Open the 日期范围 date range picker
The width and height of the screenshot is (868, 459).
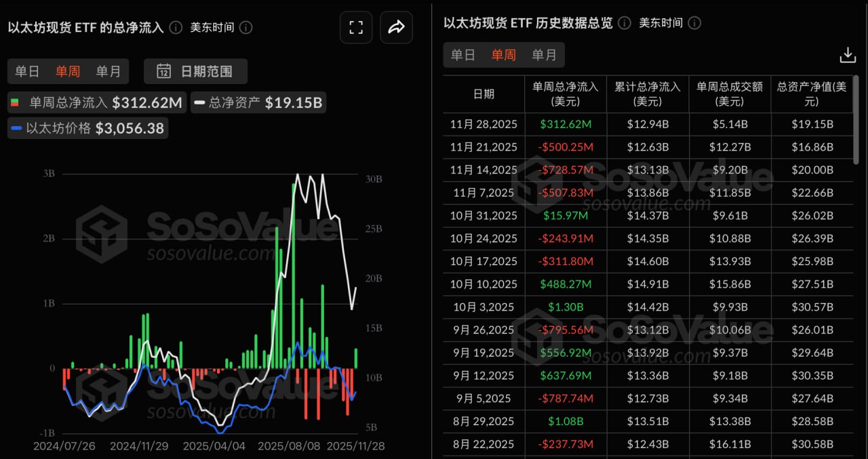[x=196, y=71]
